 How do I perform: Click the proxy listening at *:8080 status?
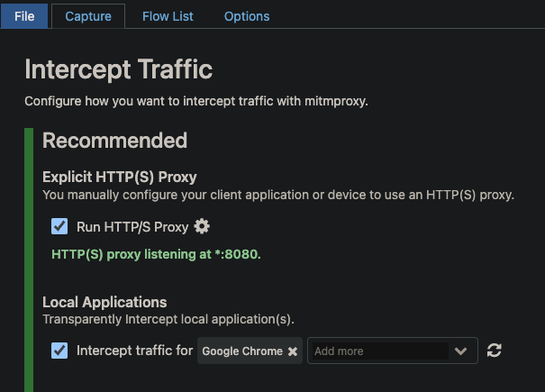(x=157, y=255)
